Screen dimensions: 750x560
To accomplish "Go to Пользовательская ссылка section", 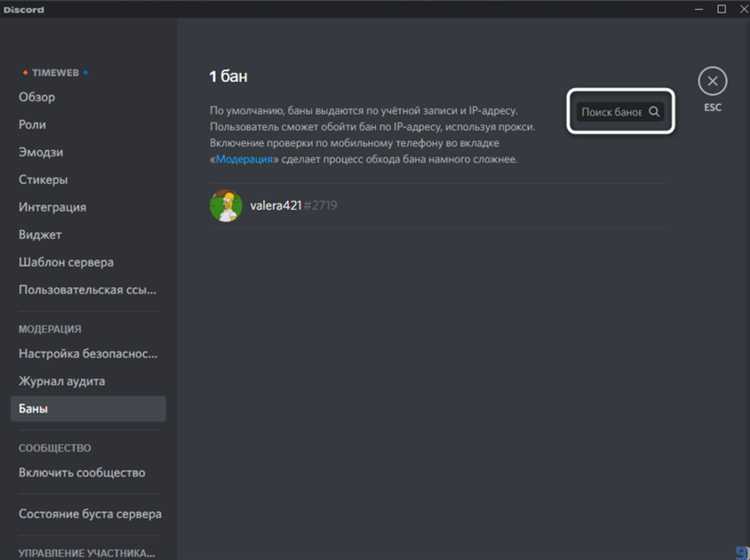I will click(88, 290).
